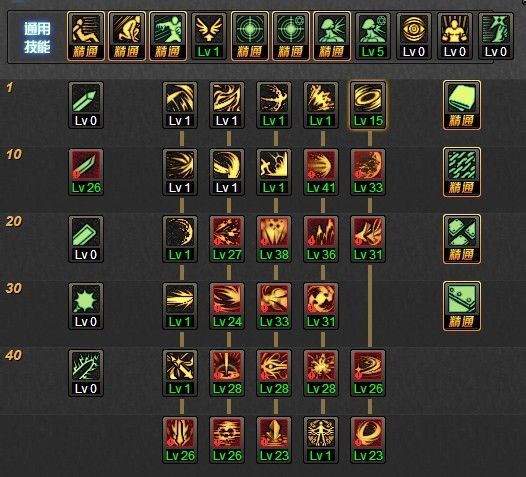526x477 pixels.
Task: Click the Lv 38 skill in row 20
Action: (x=274, y=239)
